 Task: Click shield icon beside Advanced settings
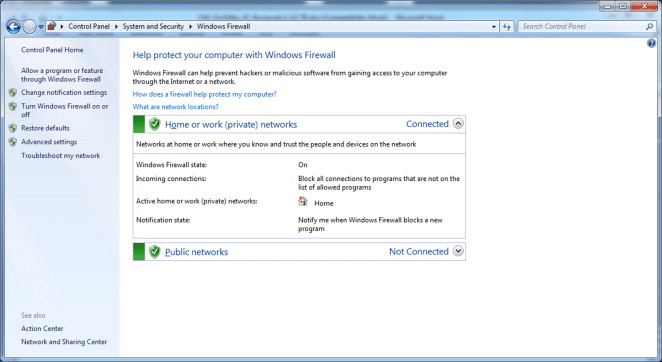pos(13,142)
